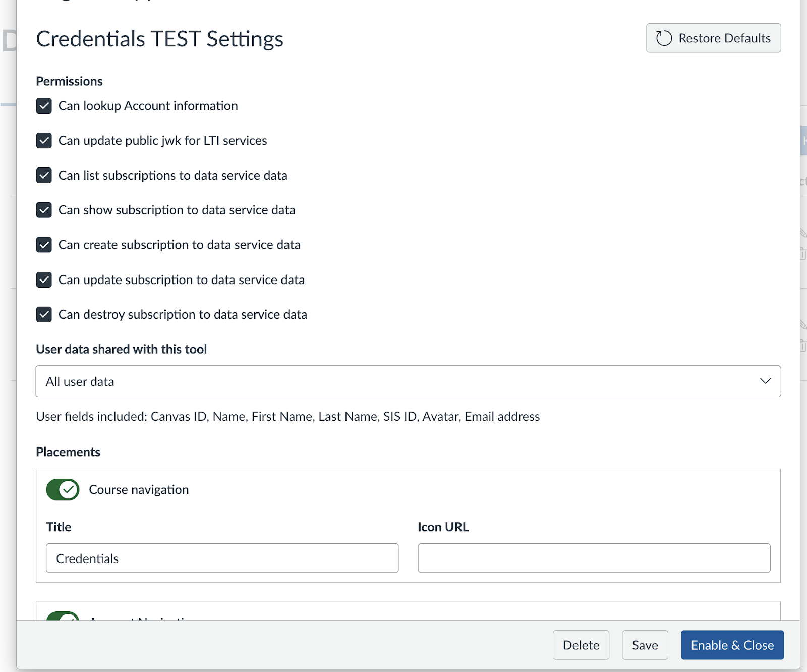Screen dimensions: 807x672
Task: Uncheck Can update subscription permission
Action: click(x=44, y=279)
